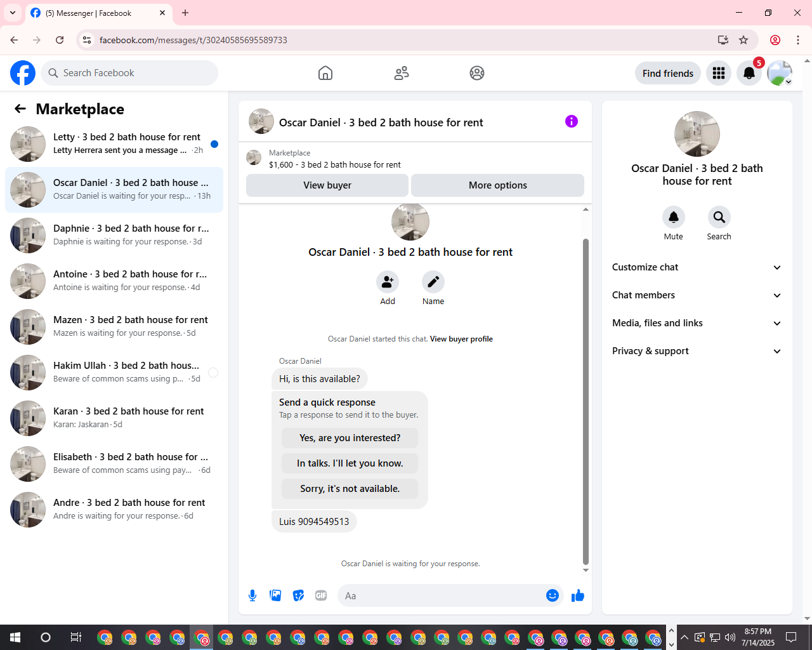Open the Letty conversation
812x650 pixels.
(x=114, y=144)
